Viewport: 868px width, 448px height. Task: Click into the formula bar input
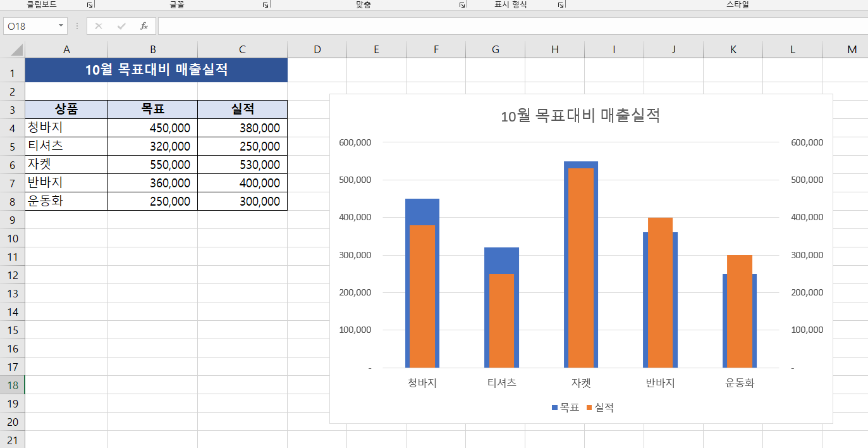pyautogui.click(x=513, y=26)
